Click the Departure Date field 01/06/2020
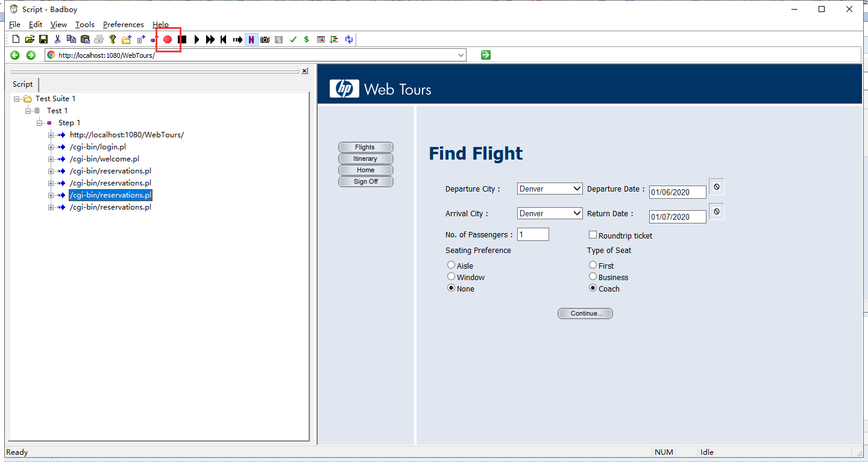 (x=678, y=192)
